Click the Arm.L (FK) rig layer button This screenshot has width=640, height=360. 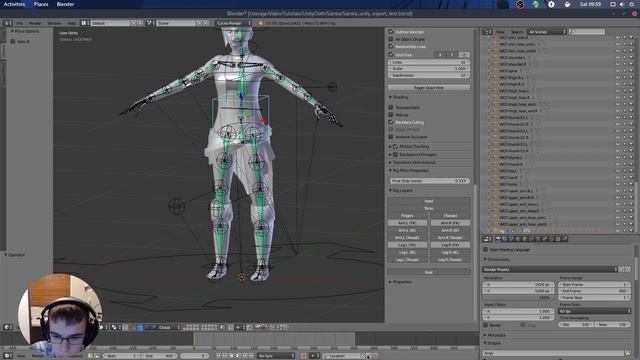(x=407, y=223)
